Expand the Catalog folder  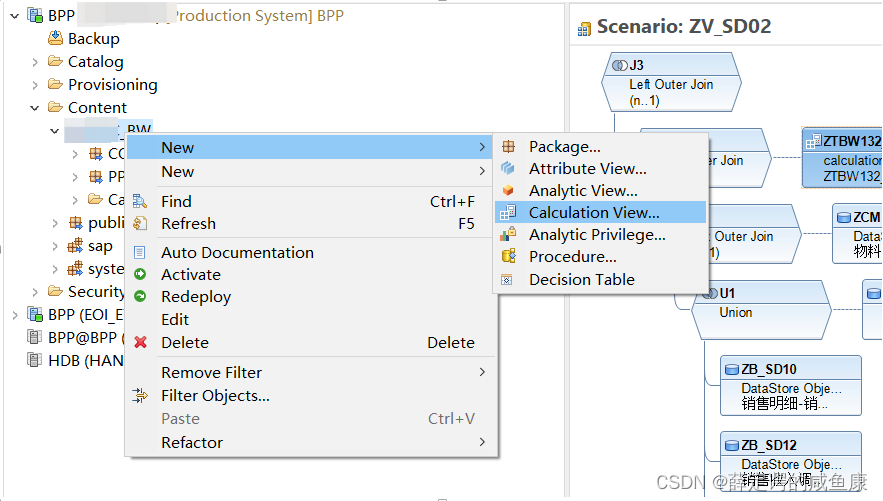pyautogui.click(x=35, y=62)
